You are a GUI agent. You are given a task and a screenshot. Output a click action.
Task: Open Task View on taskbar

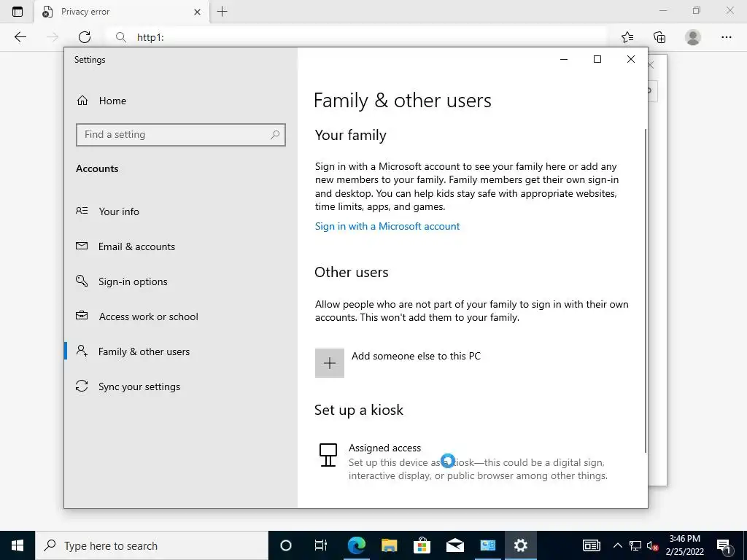pyautogui.click(x=321, y=545)
